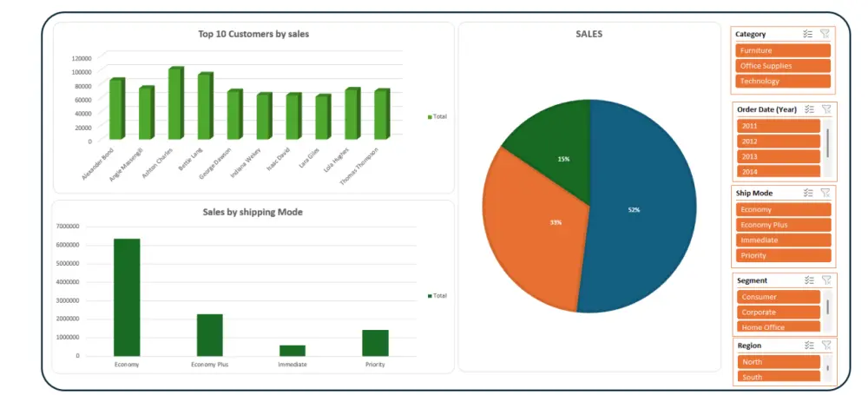Select the North region
This screenshot has width=868, height=395.
779,362
